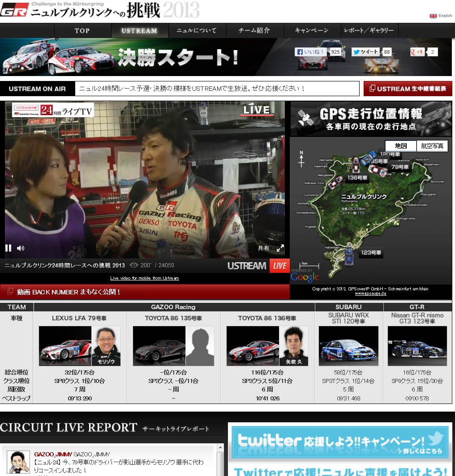Click the Twitter 応援しよう campaign banner
Screen dimensions: 455x476
click(x=340, y=442)
